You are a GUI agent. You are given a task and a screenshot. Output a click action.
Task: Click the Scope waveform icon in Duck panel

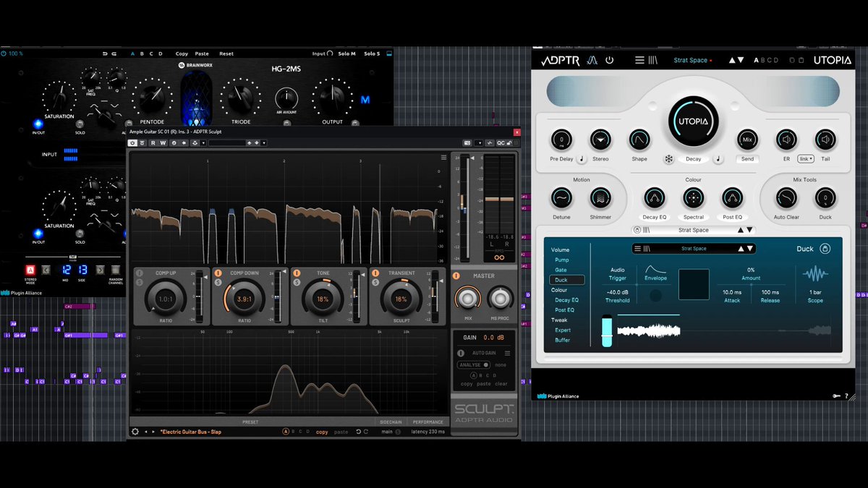click(x=816, y=273)
